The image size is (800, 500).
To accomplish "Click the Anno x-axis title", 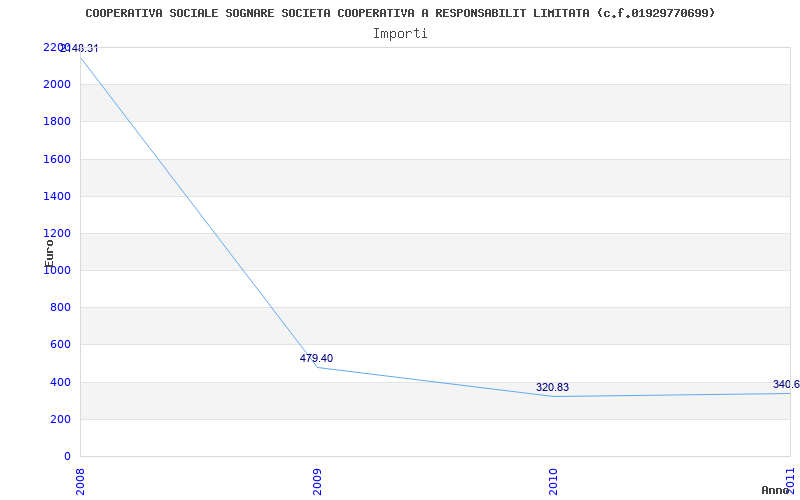I will coord(776,491).
